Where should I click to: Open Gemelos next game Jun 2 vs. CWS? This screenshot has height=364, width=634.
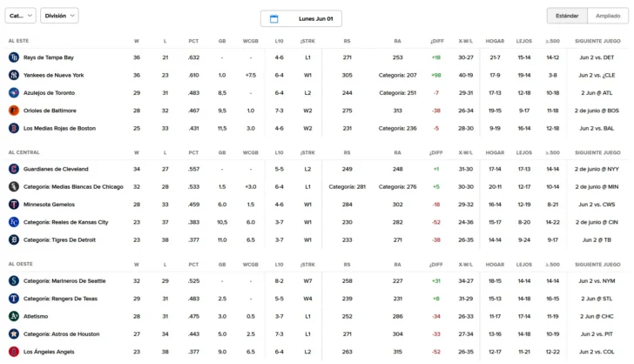[x=597, y=205]
